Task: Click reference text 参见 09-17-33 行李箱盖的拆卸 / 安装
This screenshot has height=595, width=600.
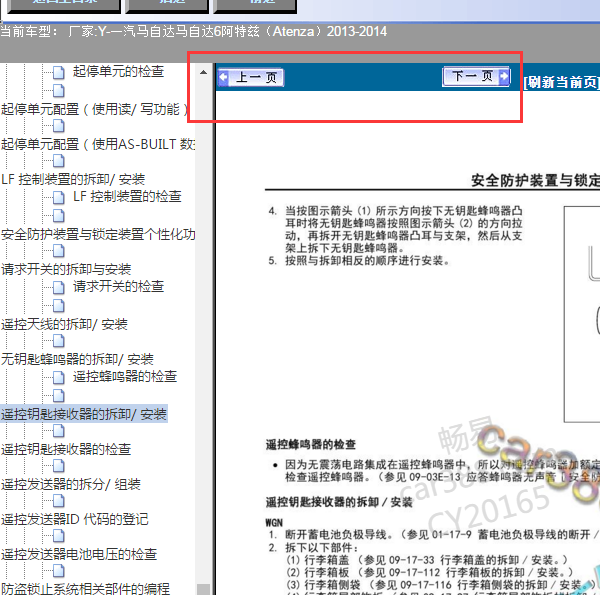Action: (463, 560)
